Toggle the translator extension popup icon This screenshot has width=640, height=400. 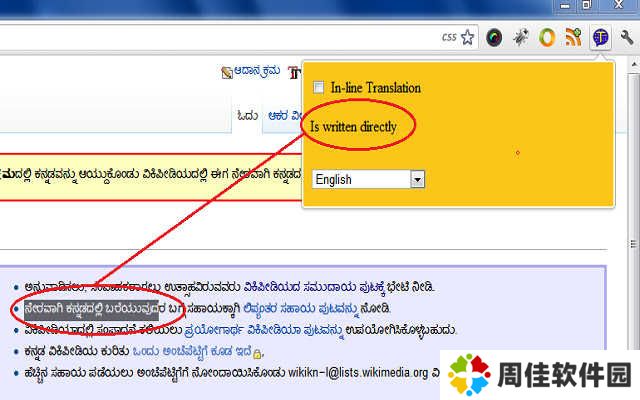(x=600, y=38)
